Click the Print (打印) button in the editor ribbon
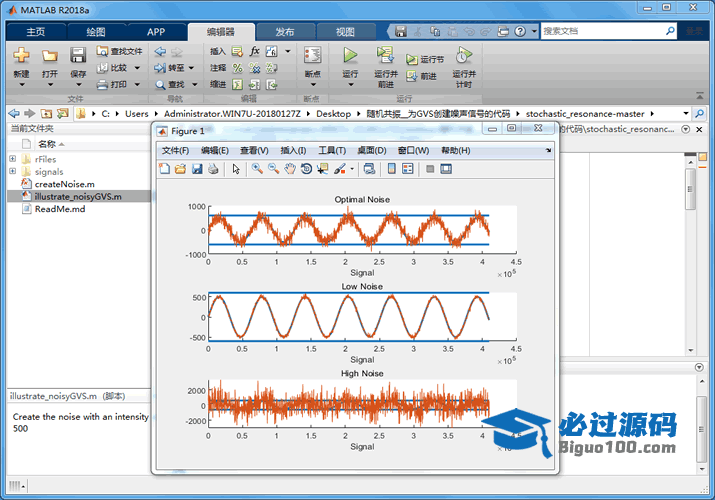Viewport: 715px width, 500px height. point(113,84)
